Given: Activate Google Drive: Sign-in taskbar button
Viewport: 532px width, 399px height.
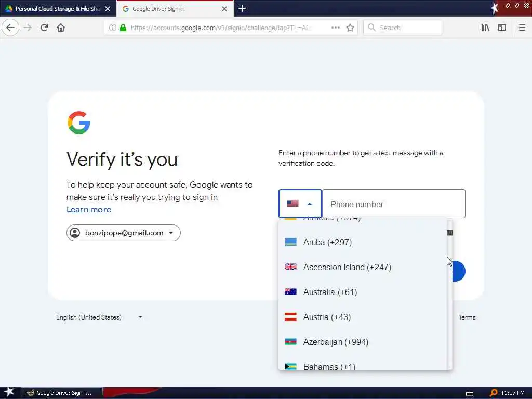Looking at the screenshot, I should pyautogui.click(x=62, y=393).
